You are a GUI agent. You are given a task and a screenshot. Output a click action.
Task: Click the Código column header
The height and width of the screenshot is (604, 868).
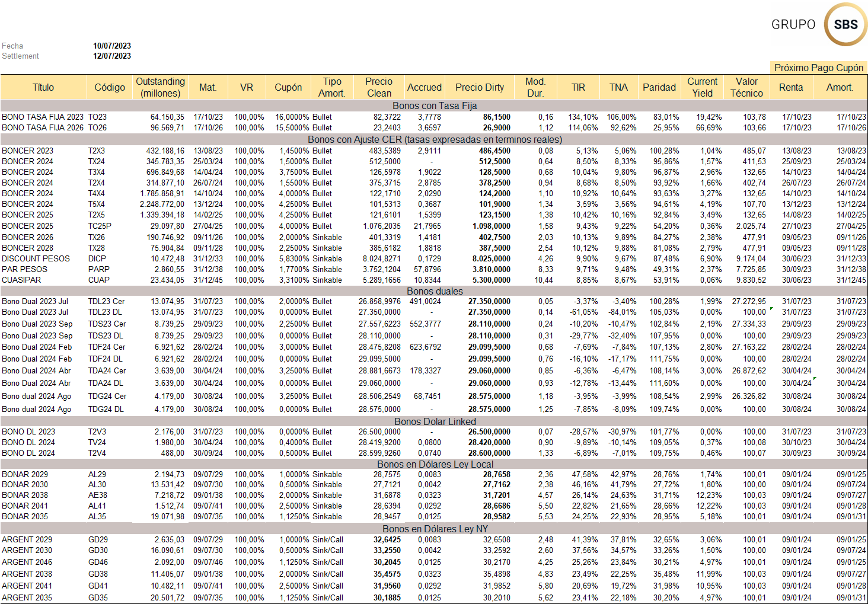coord(110,87)
